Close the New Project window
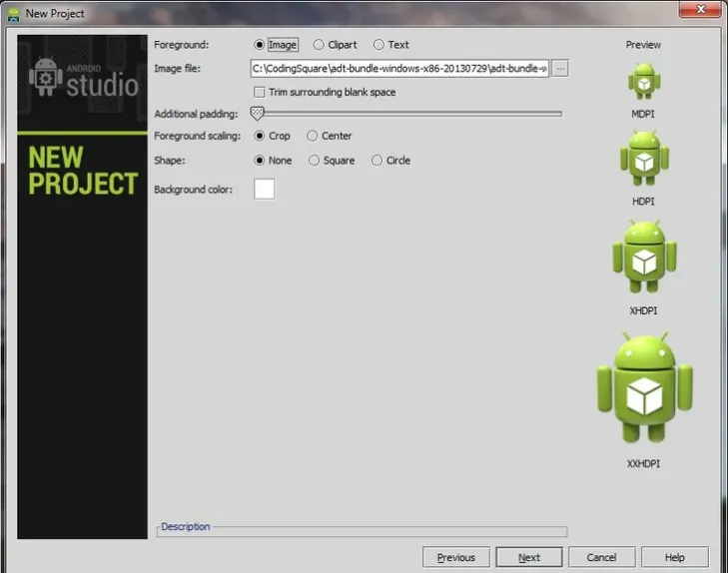The height and width of the screenshot is (573, 728). point(700,9)
